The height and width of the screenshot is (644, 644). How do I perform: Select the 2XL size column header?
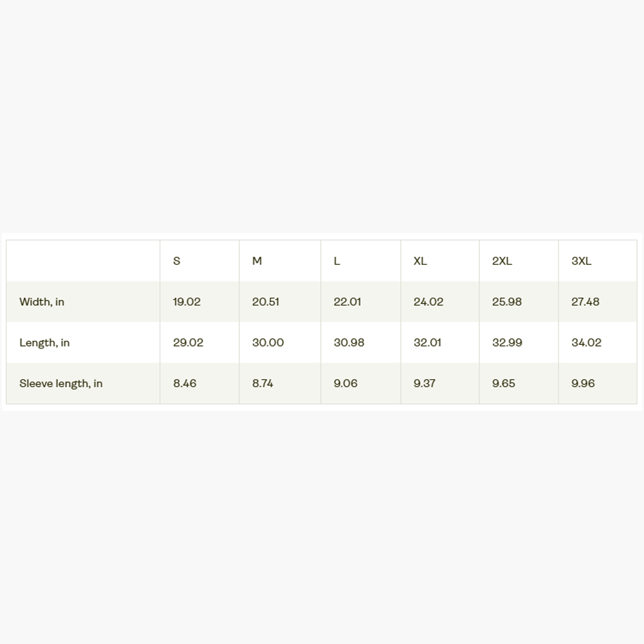tap(502, 261)
